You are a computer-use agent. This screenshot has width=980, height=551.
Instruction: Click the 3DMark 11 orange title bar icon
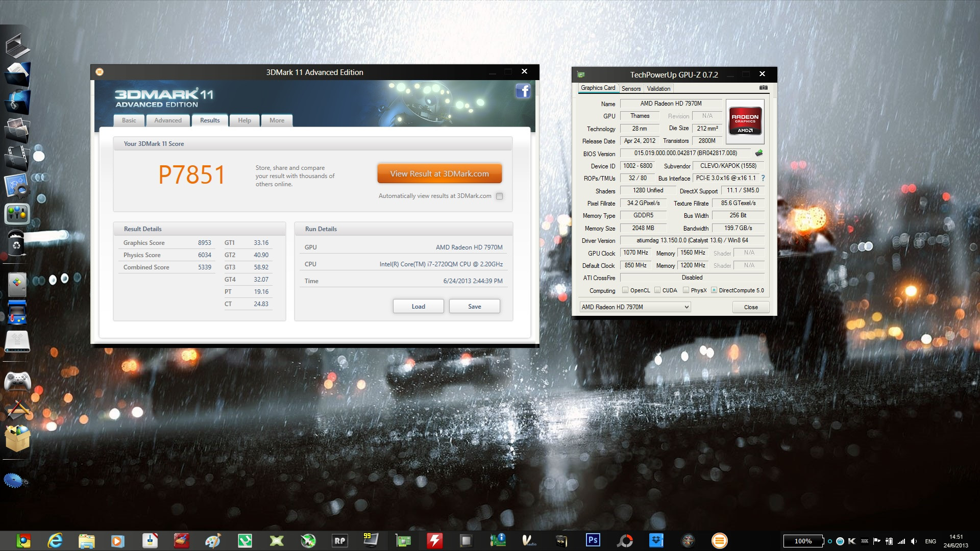pyautogui.click(x=100, y=72)
